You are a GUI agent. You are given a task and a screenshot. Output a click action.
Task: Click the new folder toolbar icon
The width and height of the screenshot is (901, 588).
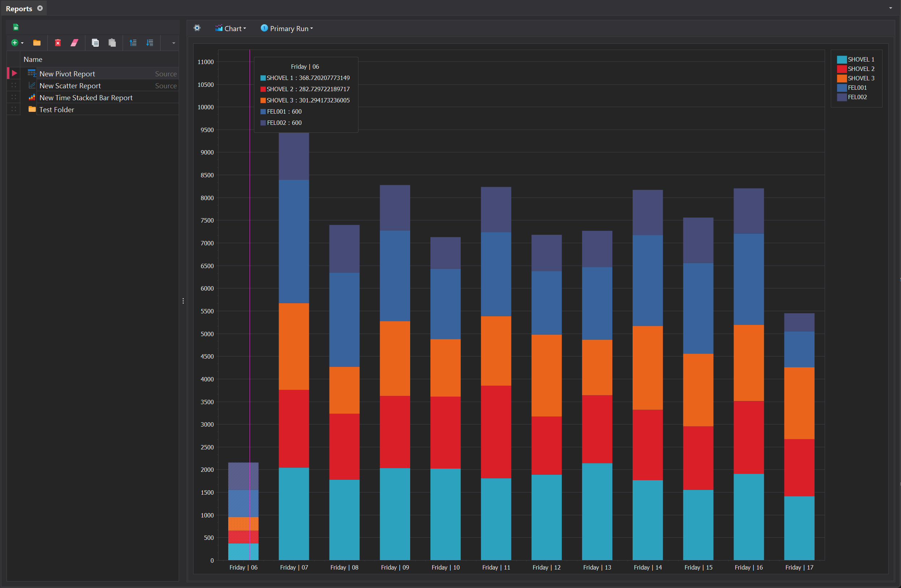[37, 43]
